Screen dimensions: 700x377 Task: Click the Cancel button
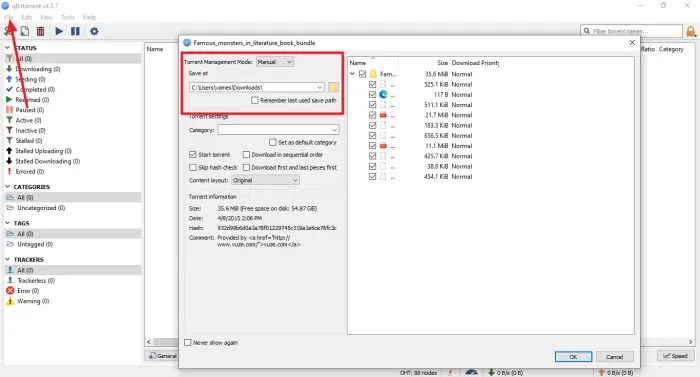pos(614,357)
